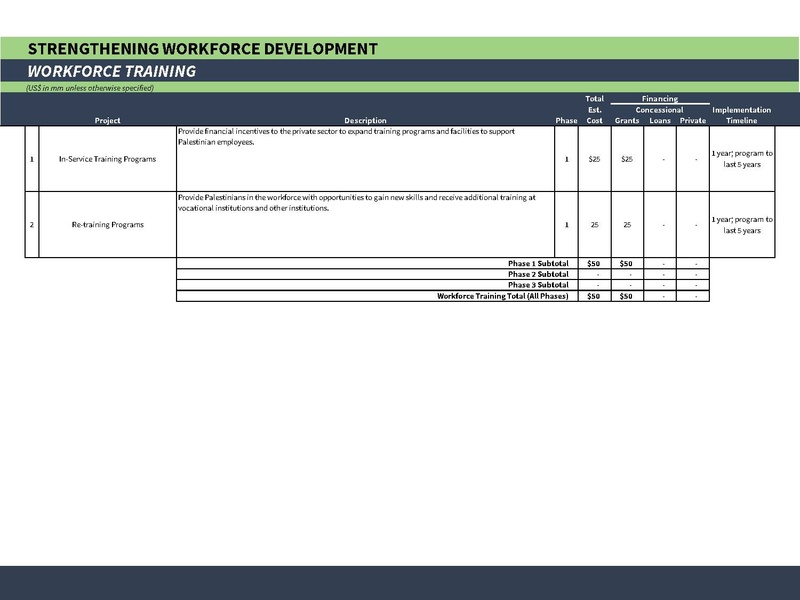Click the 'STRENGTHENING WORKFORCE DEVELOPMENT' title banner
Screen dimensions: 800x600
click(203, 48)
